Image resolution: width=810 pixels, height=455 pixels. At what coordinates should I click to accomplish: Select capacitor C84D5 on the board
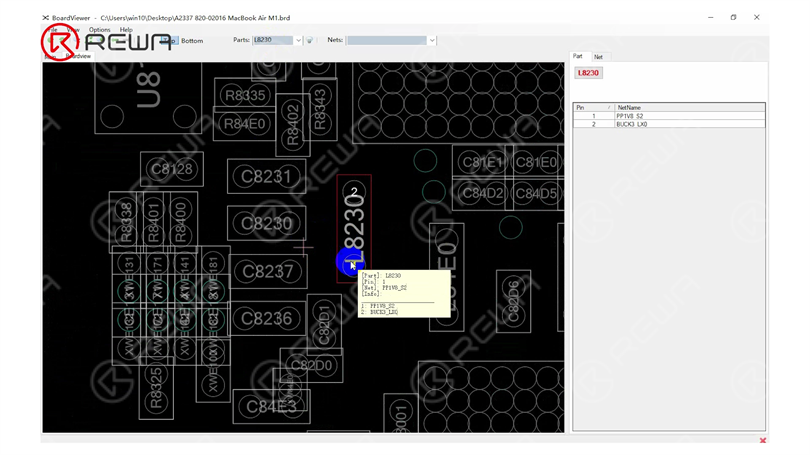point(536,194)
